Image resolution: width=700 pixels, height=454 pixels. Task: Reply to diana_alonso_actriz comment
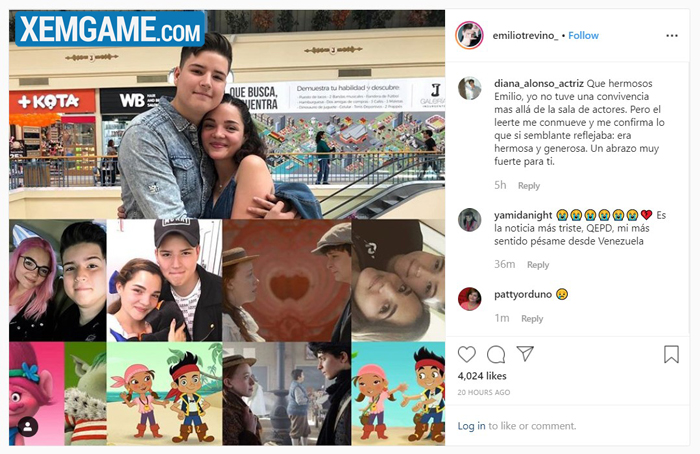[x=529, y=186]
